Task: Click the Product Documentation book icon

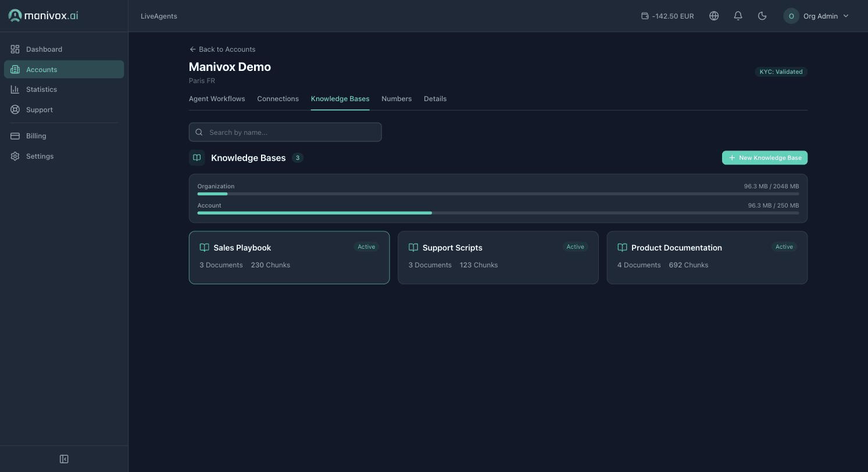Action: coord(622,248)
